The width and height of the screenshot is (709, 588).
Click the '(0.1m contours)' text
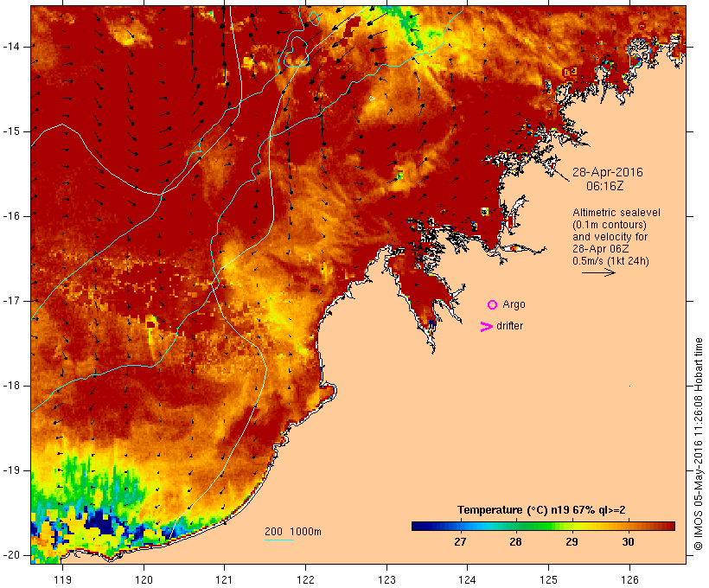pyautogui.click(x=610, y=224)
